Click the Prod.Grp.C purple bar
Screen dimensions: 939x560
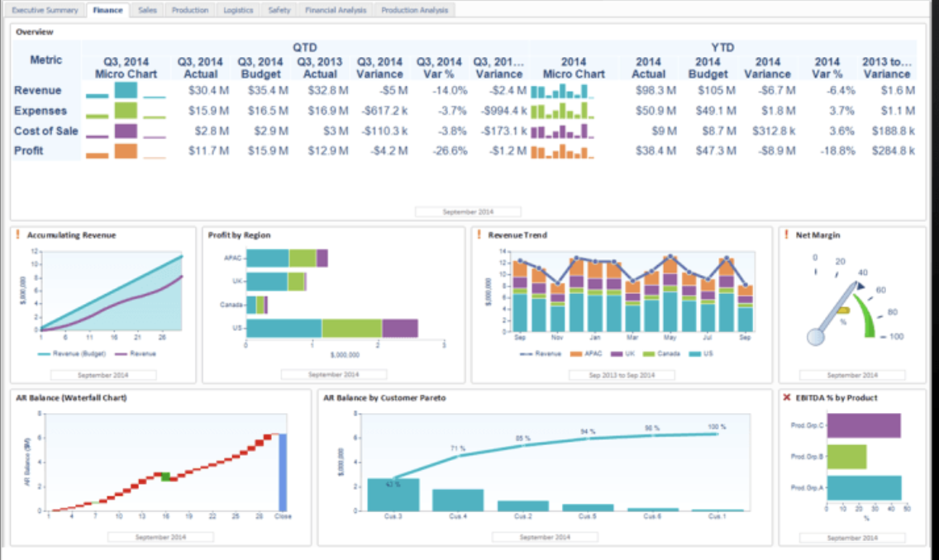point(864,425)
